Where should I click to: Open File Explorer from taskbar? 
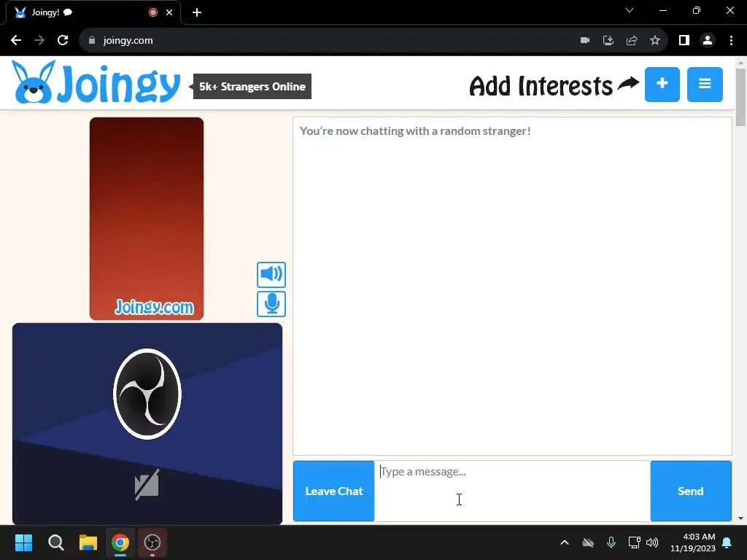tap(88, 542)
